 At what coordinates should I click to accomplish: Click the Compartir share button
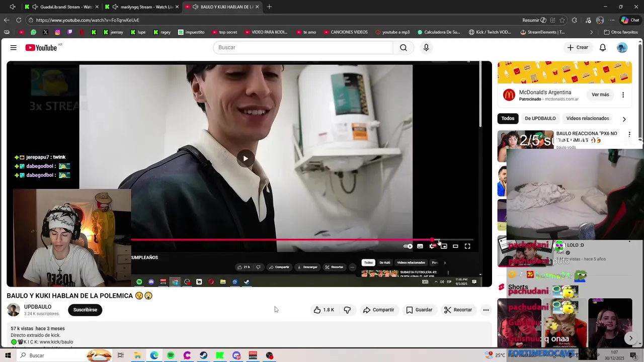pyautogui.click(x=378, y=310)
